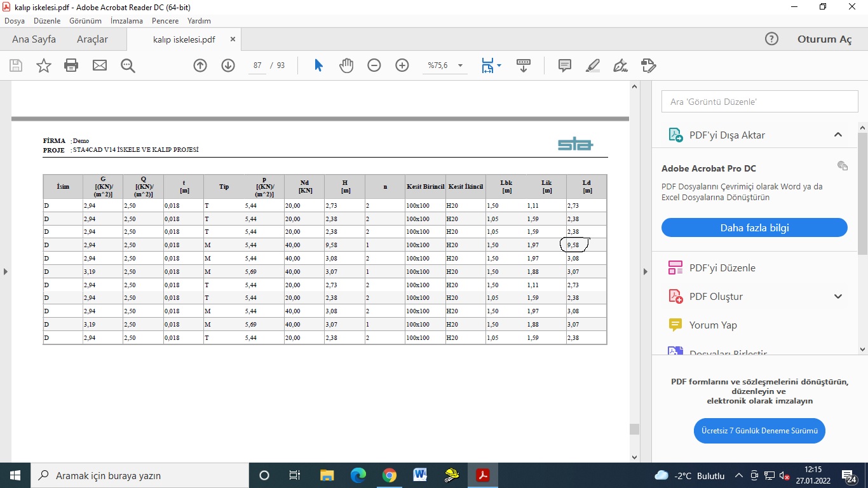
Task: Open the Görünüm menu
Action: coord(85,21)
